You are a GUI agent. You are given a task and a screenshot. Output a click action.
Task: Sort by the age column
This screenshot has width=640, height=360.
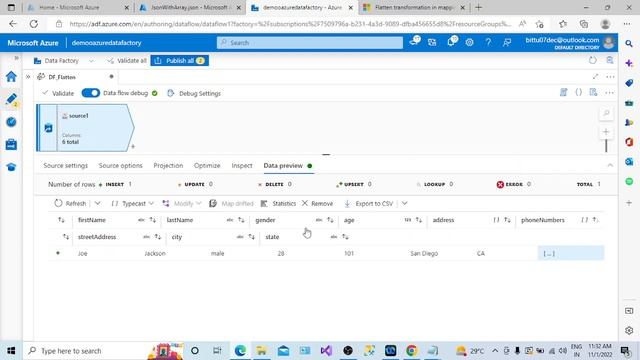click(x=419, y=220)
